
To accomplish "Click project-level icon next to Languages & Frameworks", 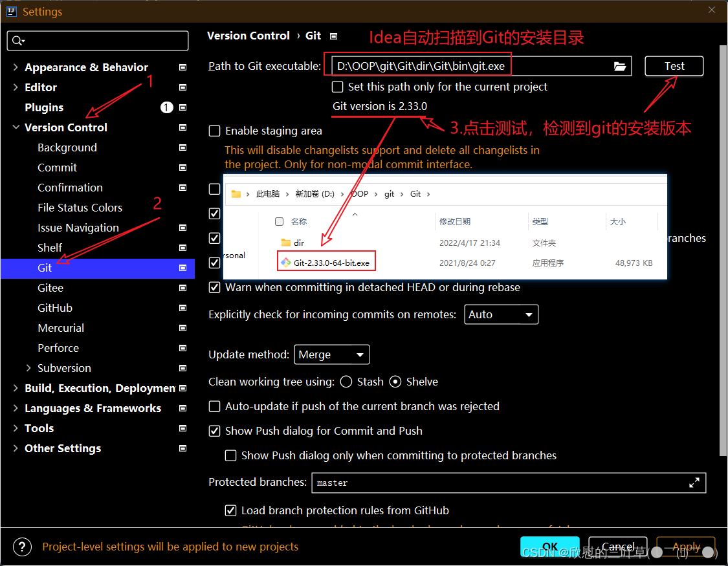I will [x=183, y=408].
